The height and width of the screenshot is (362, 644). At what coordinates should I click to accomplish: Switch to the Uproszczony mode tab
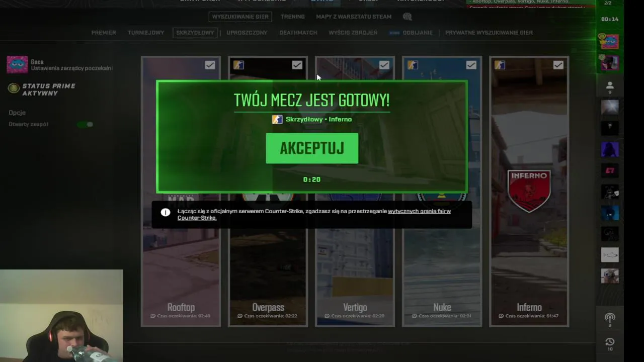tap(247, 33)
